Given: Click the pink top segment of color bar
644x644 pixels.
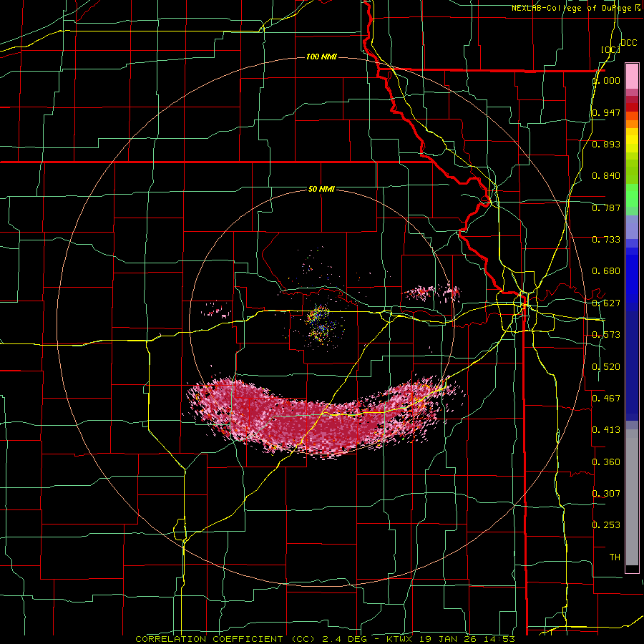Looking at the screenshot, I should pos(632,76).
